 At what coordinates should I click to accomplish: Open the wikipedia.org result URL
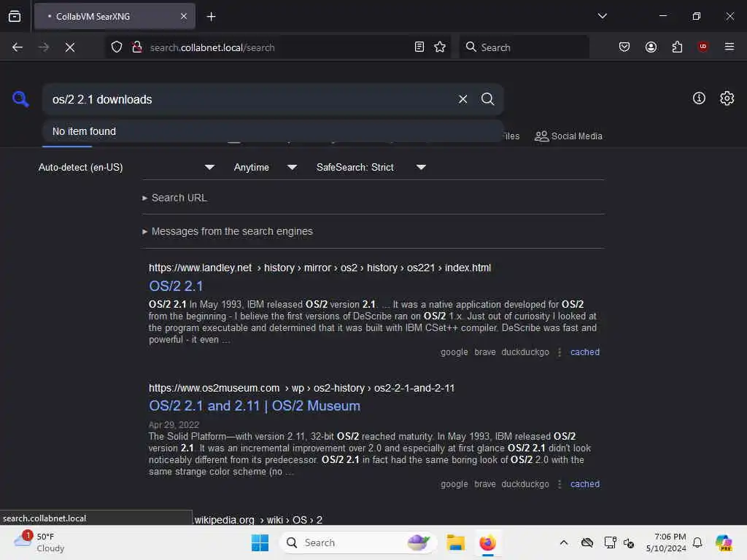[x=258, y=519]
